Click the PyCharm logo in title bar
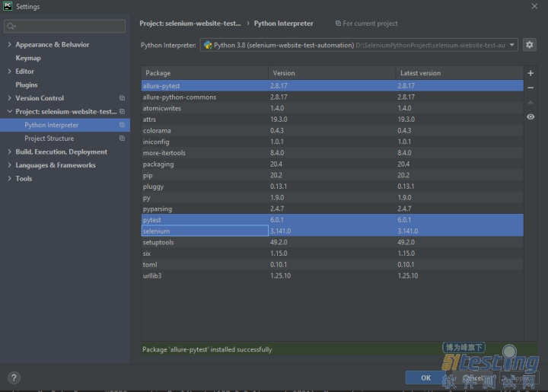This screenshot has height=392, width=548. coord(8,6)
